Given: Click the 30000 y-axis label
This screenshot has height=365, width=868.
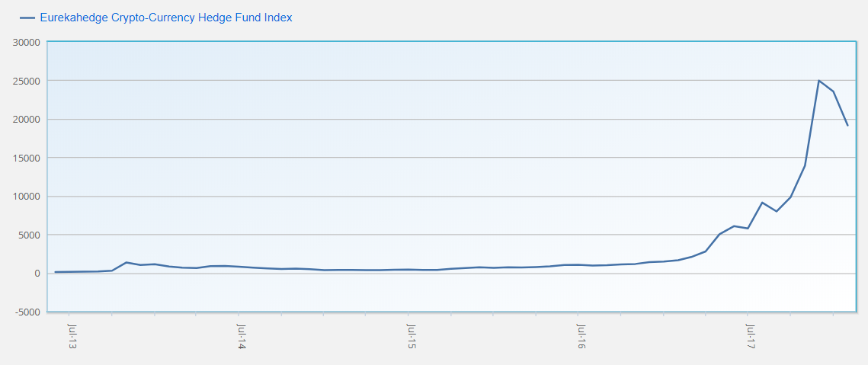Looking at the screenshot, I should click(27, 42).
